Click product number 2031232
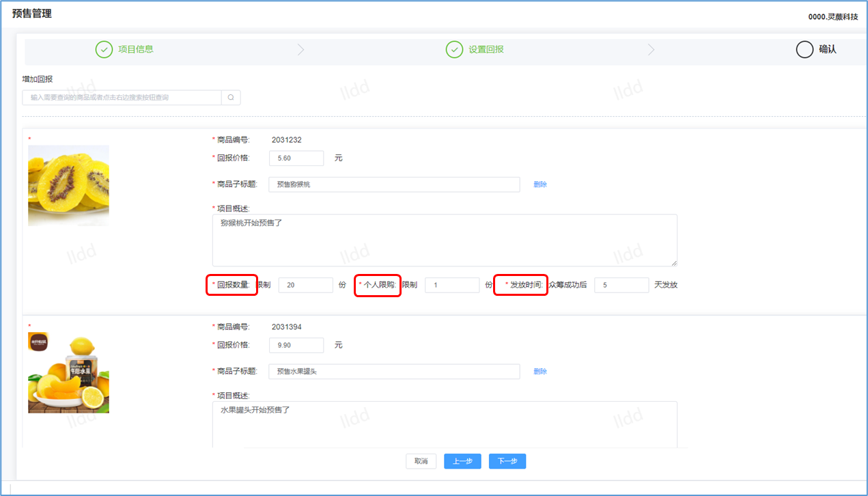Viewport: 868px width, 496px height. (x=287, y=140)
